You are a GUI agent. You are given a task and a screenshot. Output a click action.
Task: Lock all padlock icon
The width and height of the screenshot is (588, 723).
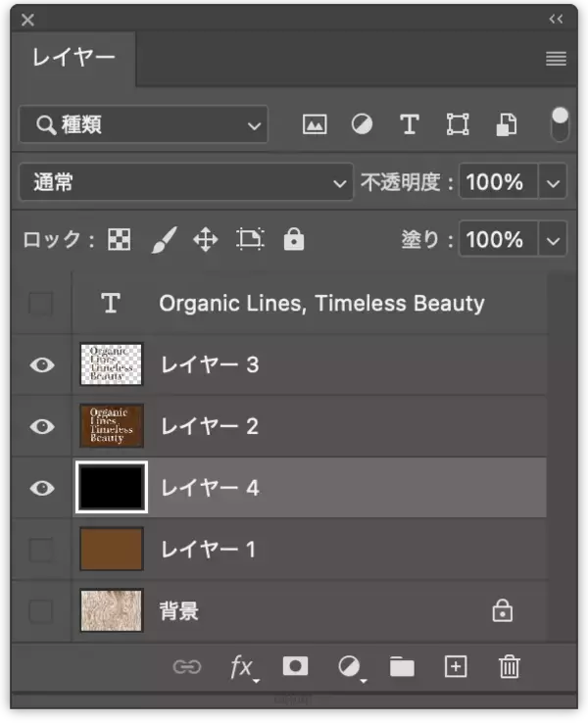tap(294, 239)
